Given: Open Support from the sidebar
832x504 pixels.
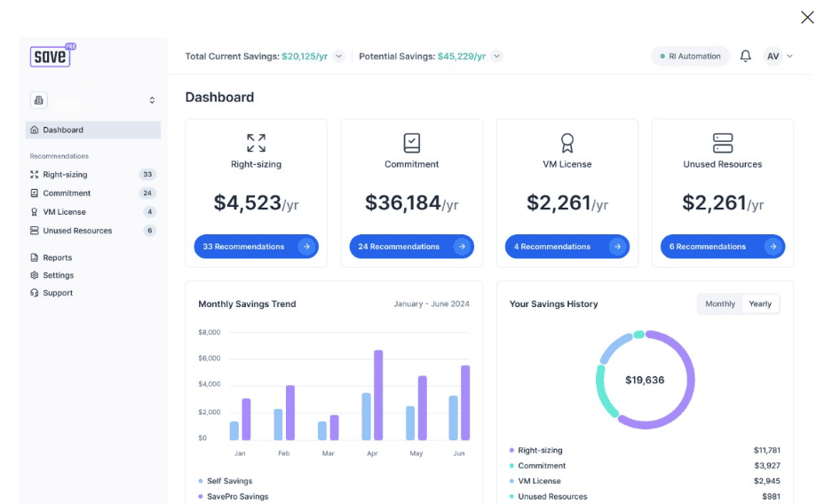Looking at the screenshot, I should click(58, 293).
